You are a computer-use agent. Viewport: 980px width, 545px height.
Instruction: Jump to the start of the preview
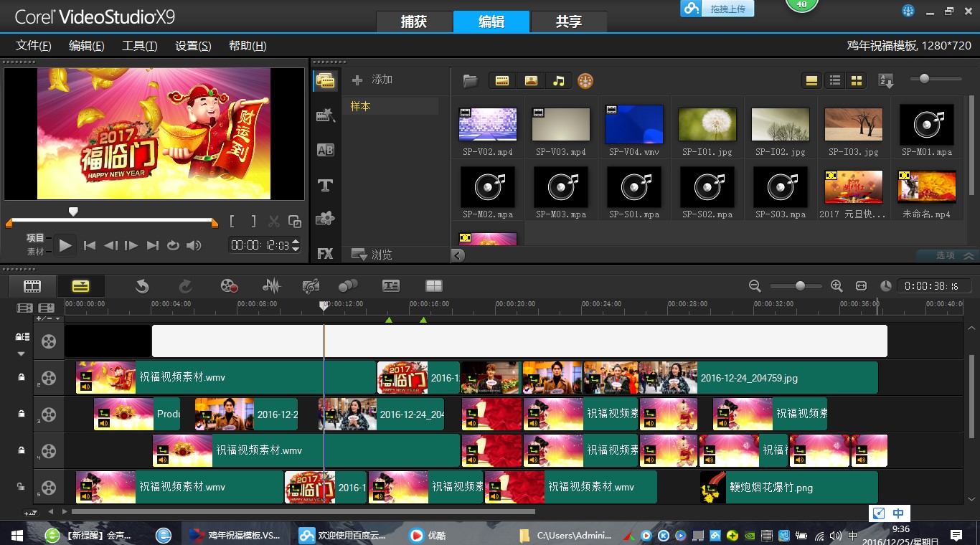[90, 245]
